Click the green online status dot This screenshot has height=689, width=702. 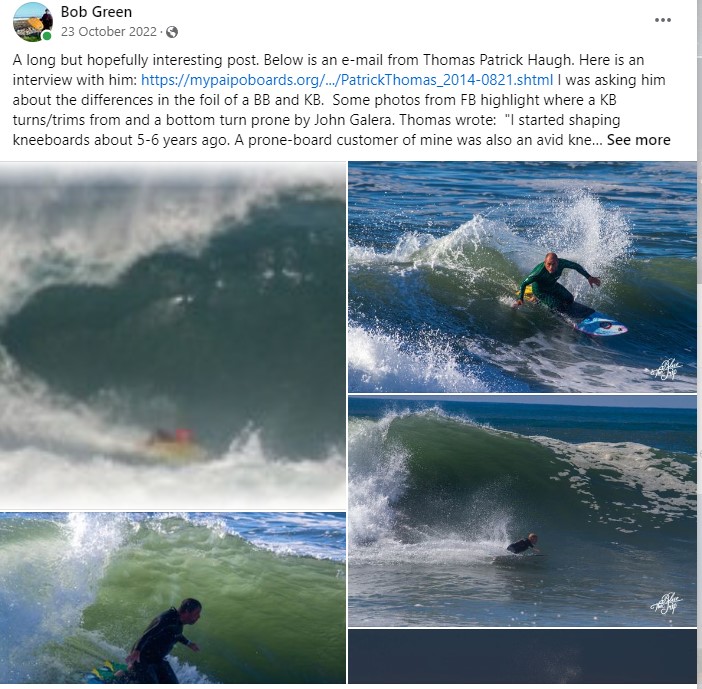[47, 36]
